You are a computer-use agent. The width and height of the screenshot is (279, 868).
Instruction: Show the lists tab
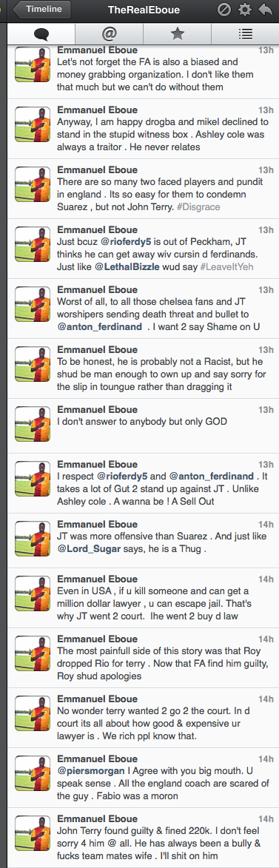pos(245,34)
